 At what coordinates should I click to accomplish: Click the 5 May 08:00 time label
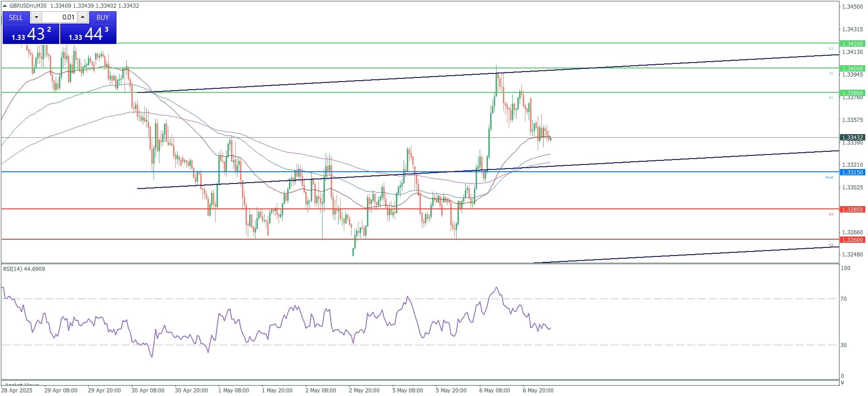[x=408, y=391]
